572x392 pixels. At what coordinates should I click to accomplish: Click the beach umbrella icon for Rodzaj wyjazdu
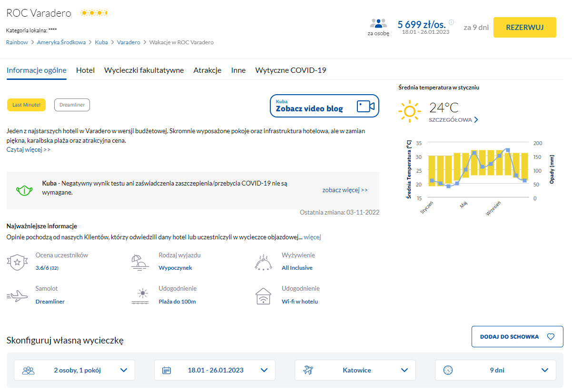point(140,262)
